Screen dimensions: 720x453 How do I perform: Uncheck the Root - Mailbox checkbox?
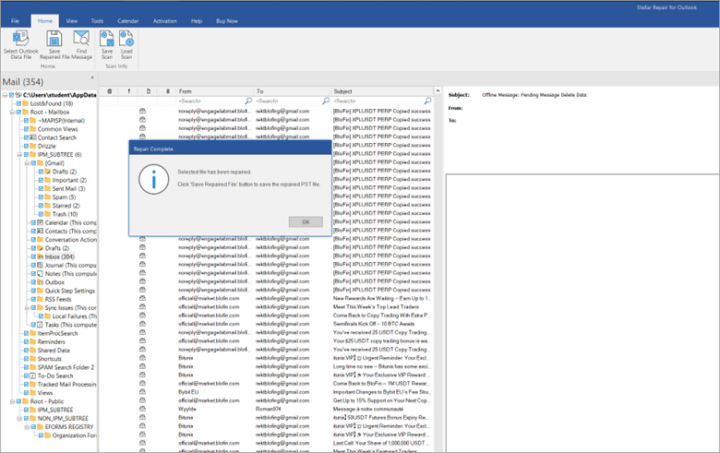pyautogui.click(x=18, y=112)
